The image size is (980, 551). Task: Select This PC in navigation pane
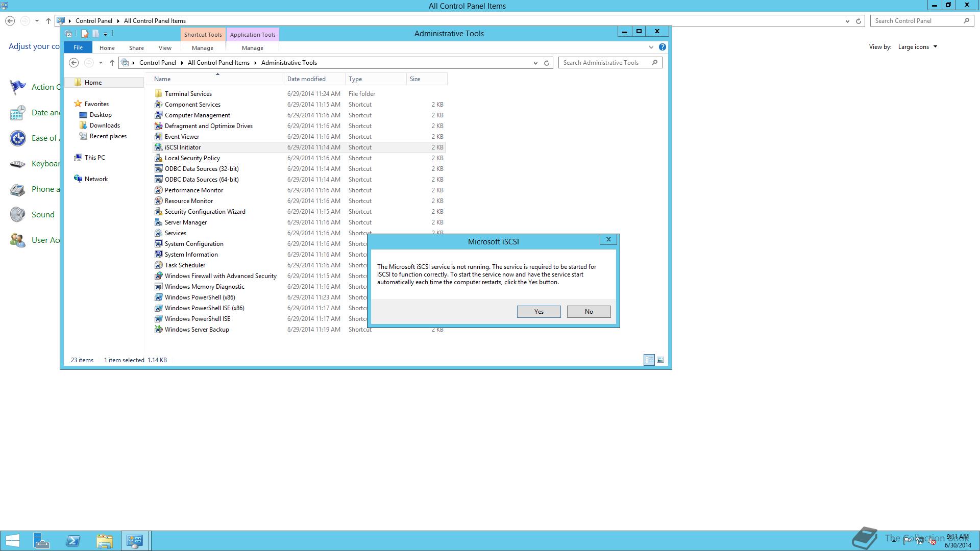(x=94, y=158)
